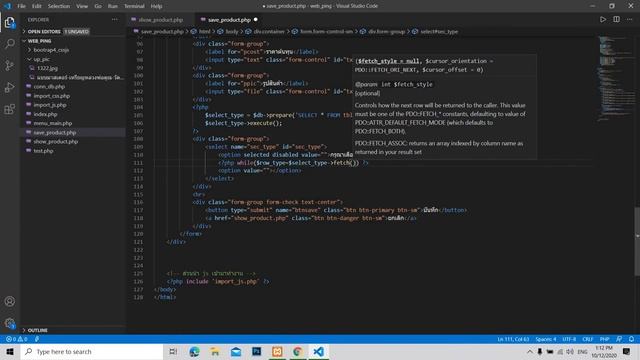The width and height of the screenshot is (640, 360).
Task: Expand the Outline section
Action: click(x=38, y=330)
